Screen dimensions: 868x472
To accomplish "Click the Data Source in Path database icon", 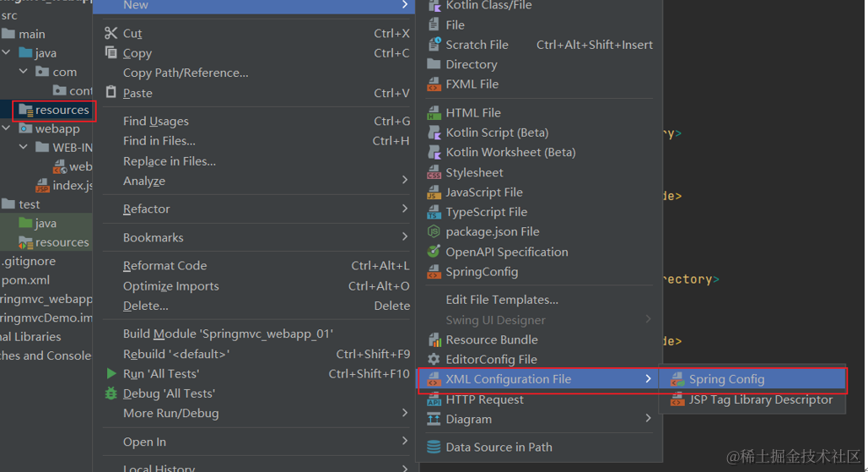I will point(434,447).
